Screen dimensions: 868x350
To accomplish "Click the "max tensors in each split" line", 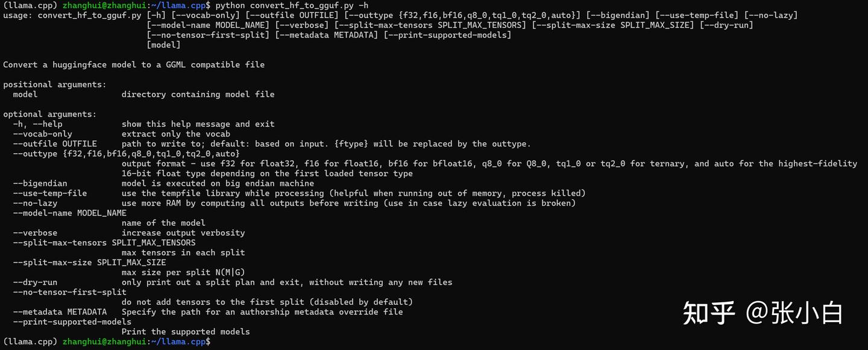I will 183,252.
